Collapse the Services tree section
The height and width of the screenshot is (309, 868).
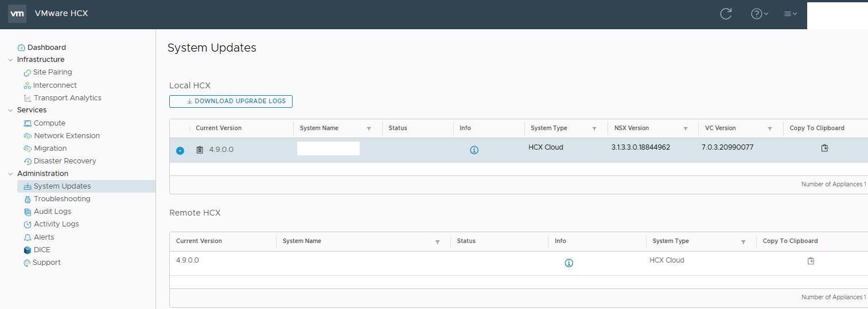click(10, 110)
